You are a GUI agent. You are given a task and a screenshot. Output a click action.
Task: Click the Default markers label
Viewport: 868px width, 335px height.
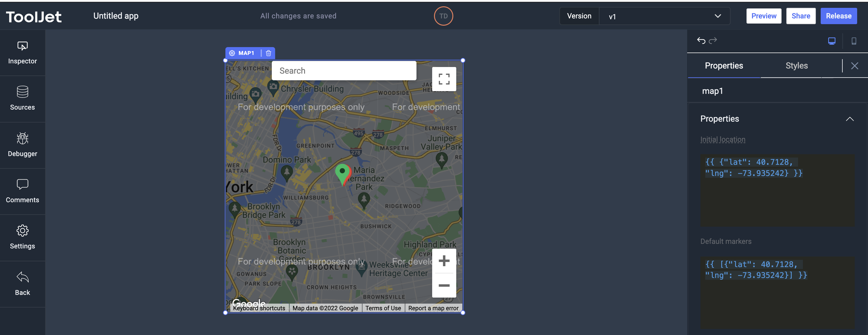coord(725,241)
